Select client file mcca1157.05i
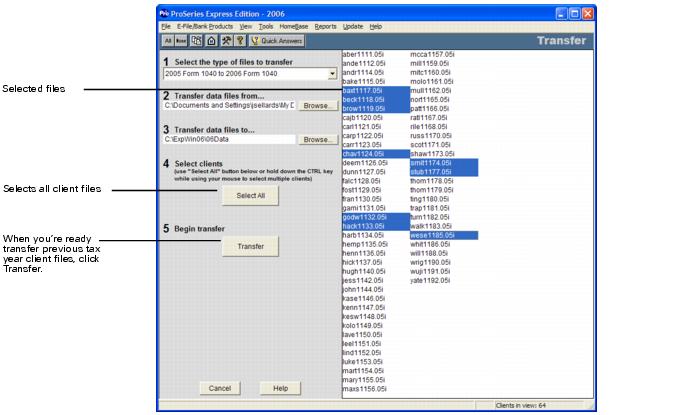Viewport: 674px width, 415px height. (x=432, y=55)
